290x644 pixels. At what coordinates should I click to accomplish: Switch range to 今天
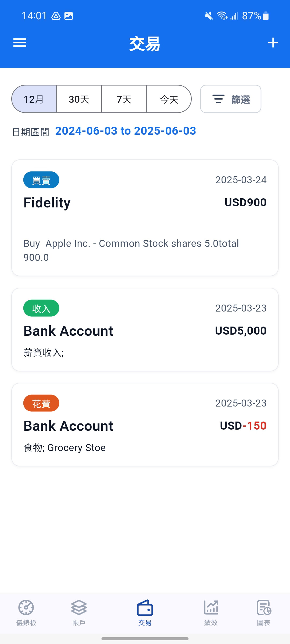pyautogui.click(x=169, y=99)
